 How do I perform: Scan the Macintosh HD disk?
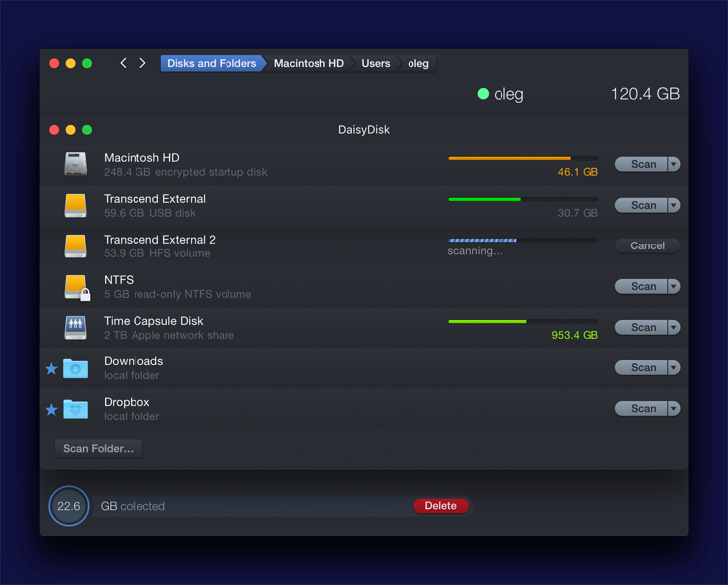[641, 164]
